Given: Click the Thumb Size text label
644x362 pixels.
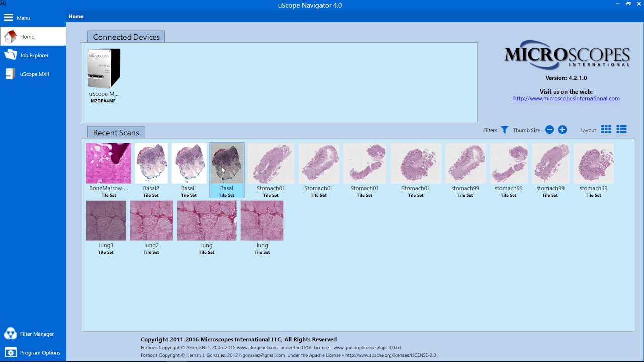Looking at the screenshot, I should coord(526,130).
